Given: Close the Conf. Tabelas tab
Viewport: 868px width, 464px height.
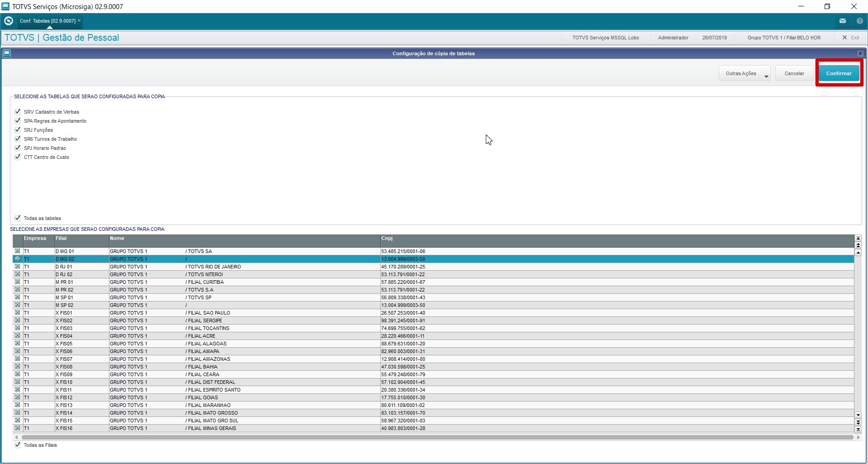Looking at the screenshot, I should coord(79,20).
